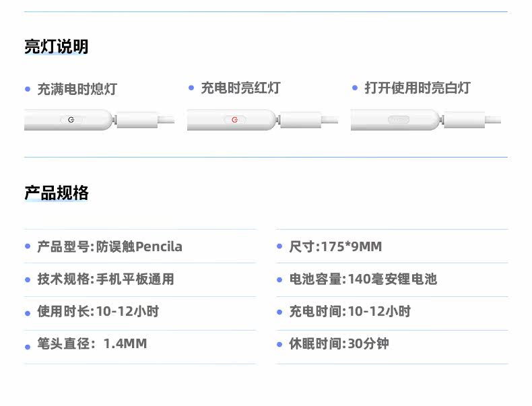This screenshot has width=532, height=406.
Task: Click the 产品型号:防误触Pencila text
Action: pyautogui.click(x=110, y=246)
